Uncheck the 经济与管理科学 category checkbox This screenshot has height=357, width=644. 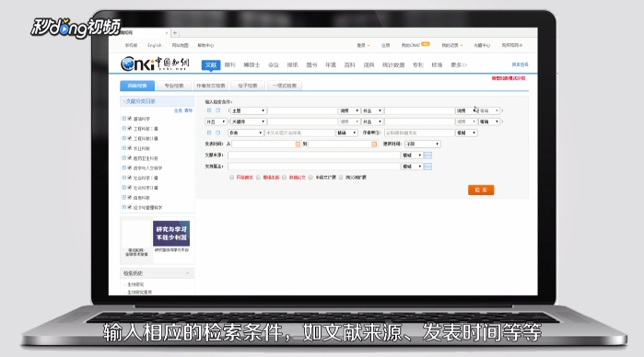coord(130,207)
